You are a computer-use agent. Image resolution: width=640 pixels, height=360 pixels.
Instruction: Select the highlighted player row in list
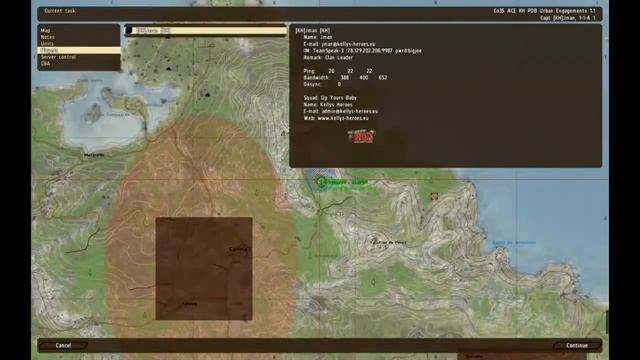206,30
